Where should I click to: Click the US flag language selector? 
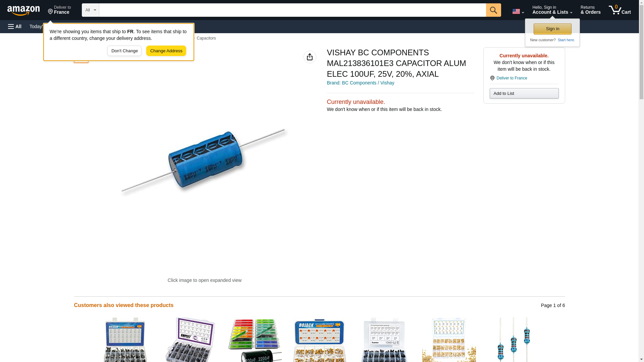pyautogui.click(x=518, y=11)
